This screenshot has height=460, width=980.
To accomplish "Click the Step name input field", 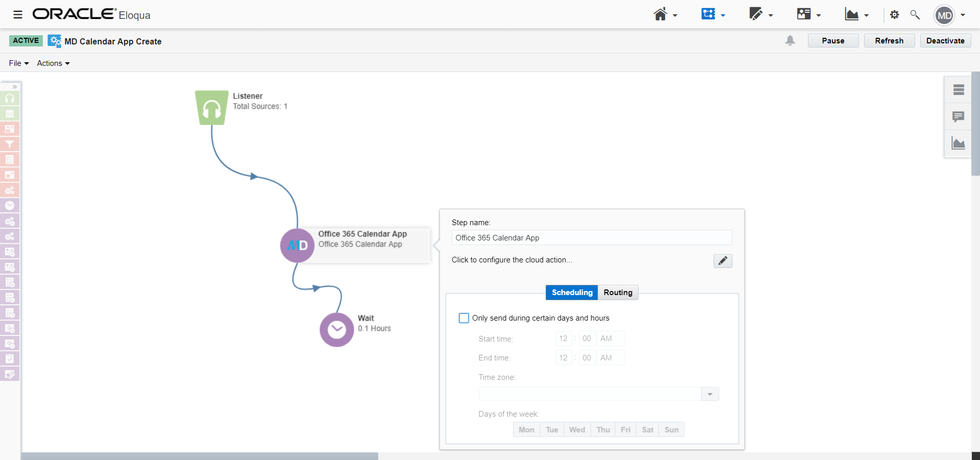I will click(592, 238).
